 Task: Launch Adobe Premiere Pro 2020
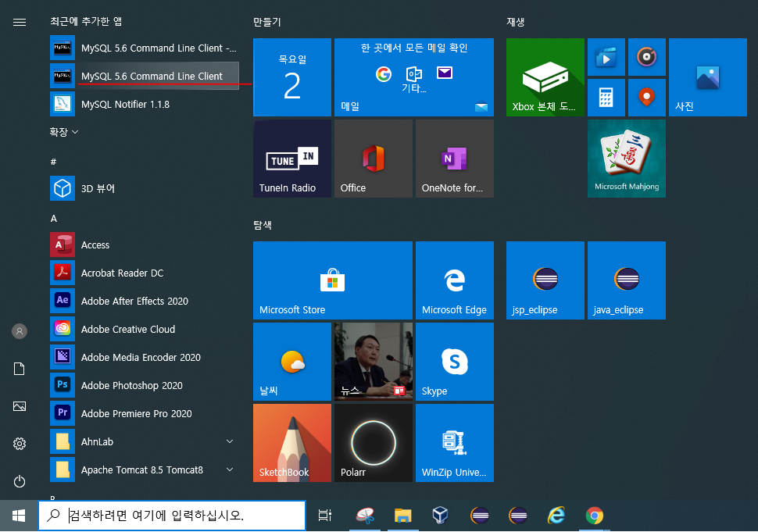[144, 413]
